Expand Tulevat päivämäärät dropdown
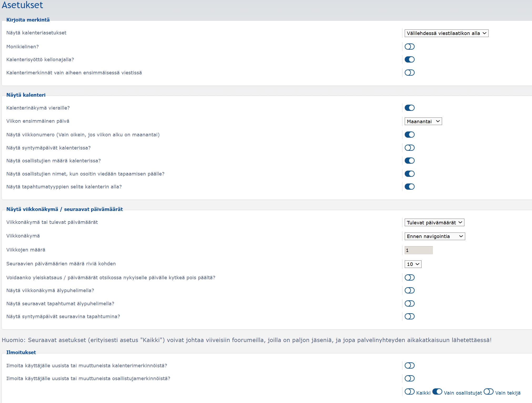The image size is (532, 403). point(434,223)
